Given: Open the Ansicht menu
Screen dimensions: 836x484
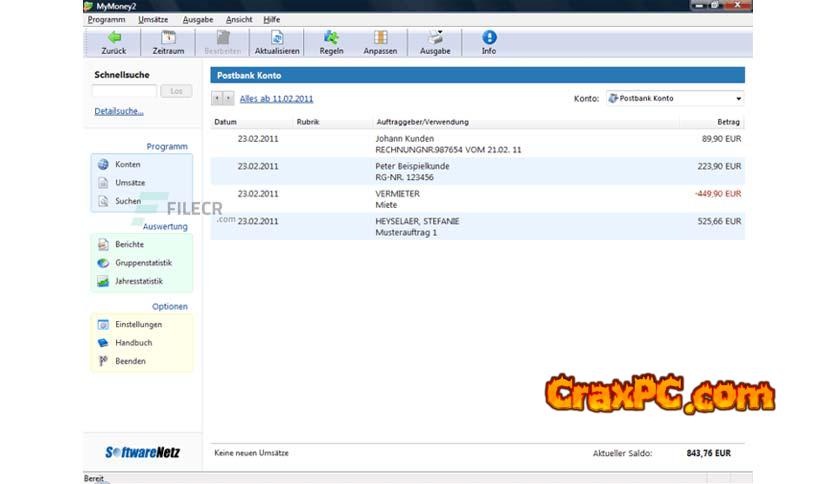Looking at the screenshot, I should pos(238,19).
